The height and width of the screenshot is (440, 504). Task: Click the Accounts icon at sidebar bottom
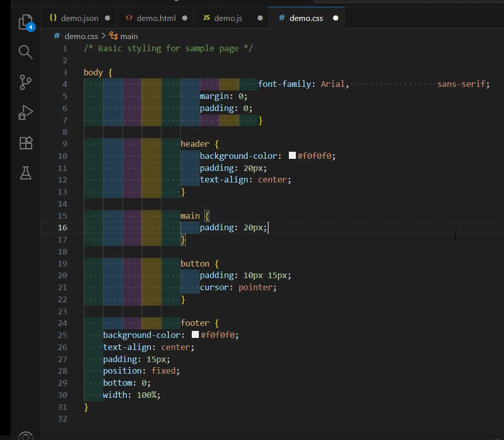[x=26, y=436]
